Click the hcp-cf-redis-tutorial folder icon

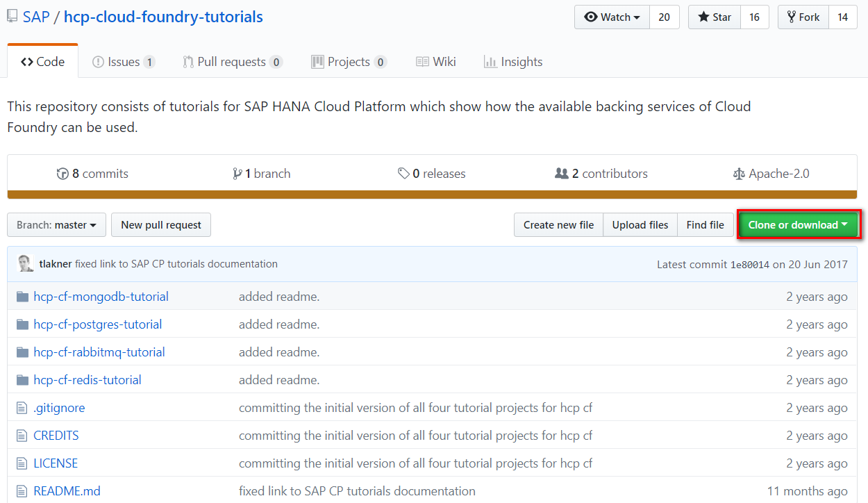click(x=22, y=380)
